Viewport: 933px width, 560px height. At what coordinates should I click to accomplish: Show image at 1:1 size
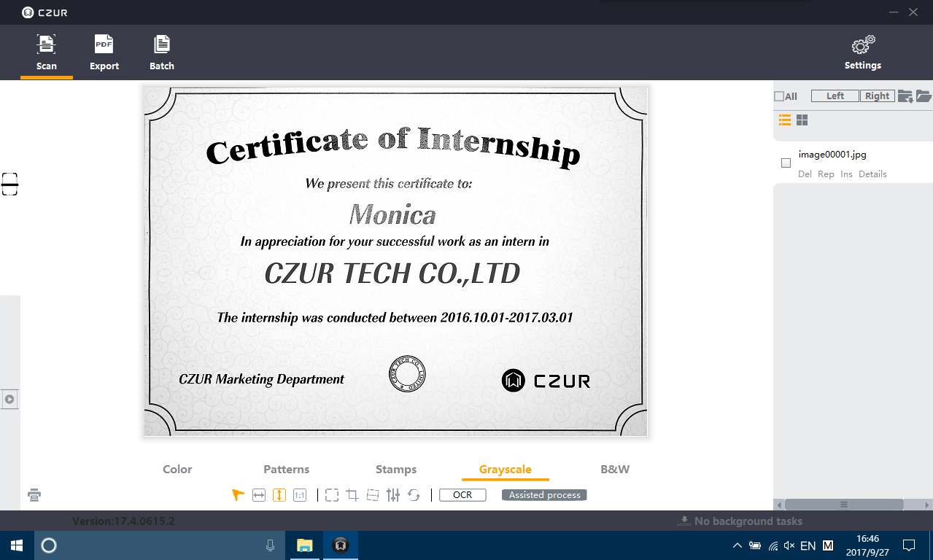pos(300,495)
